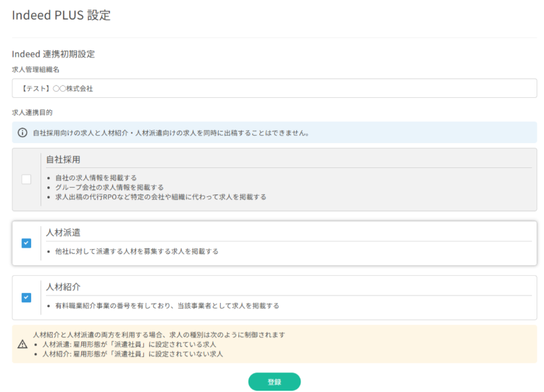Click 自社の求人情報を掲載する bullet text
544x392 pixels.
pyautogui.click(x=97, y=177)
